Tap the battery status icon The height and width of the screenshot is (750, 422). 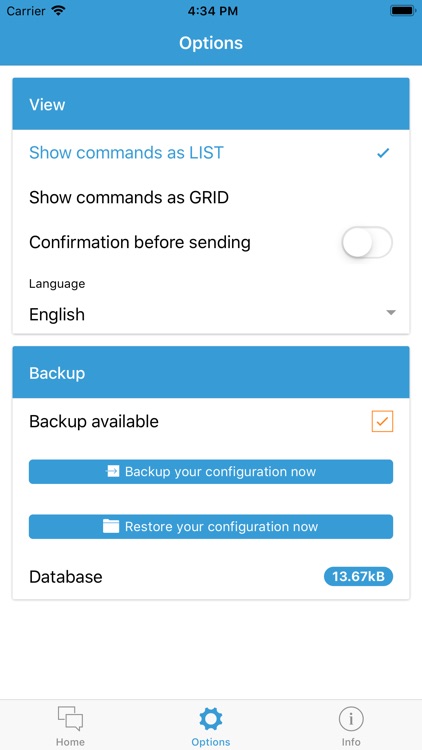coord(403,11)
